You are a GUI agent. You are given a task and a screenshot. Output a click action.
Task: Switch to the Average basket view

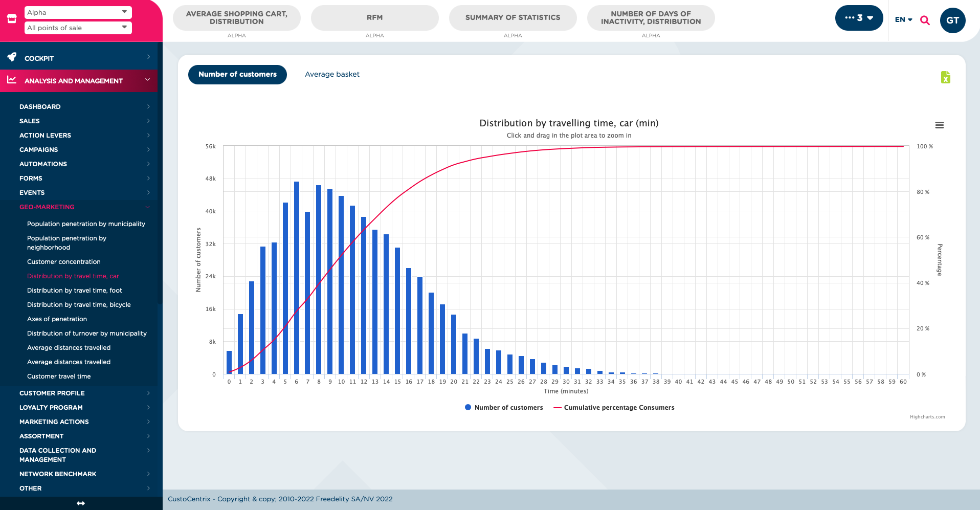click(332, 74)
